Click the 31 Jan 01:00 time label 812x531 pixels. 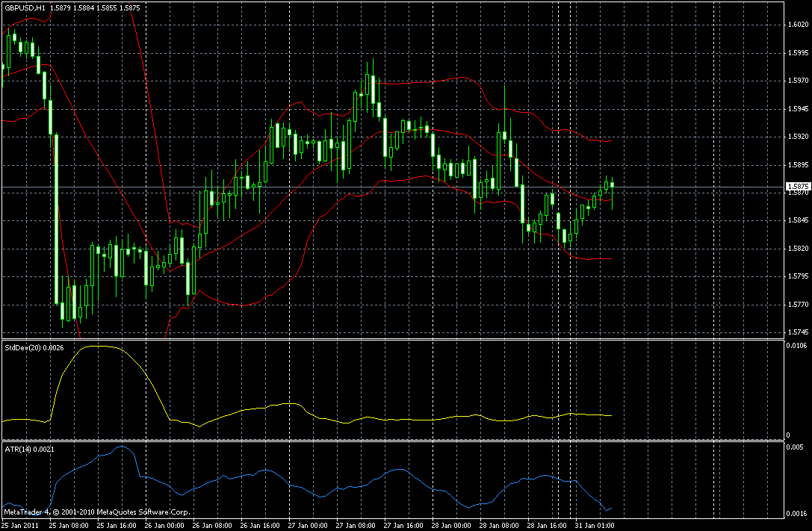(595, 526)
